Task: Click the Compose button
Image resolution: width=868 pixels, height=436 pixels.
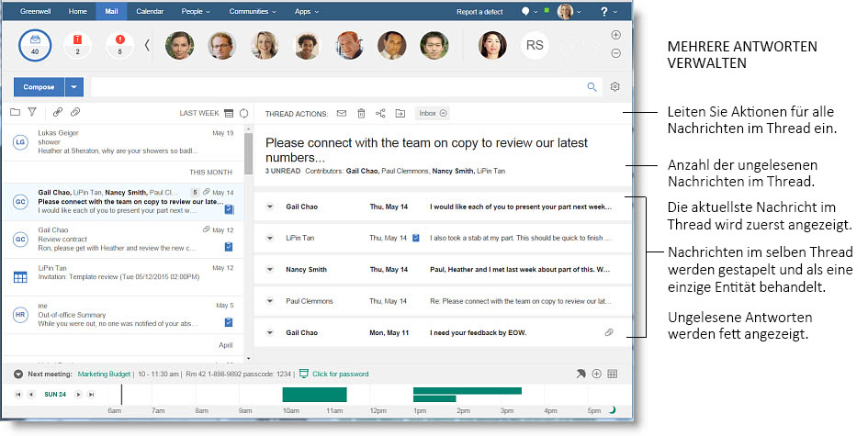Action: pos(39,87)
